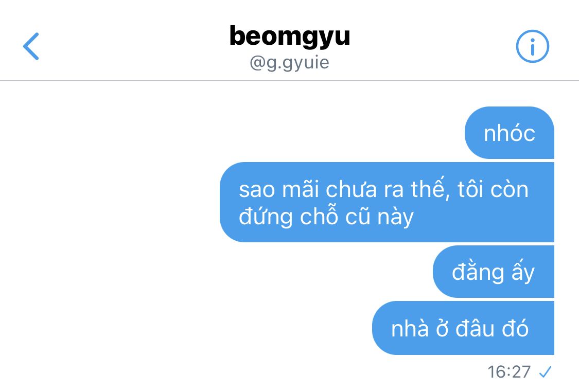Click the 16:27 message timestamp
The image size is (579, 392).
click(509, 372)
